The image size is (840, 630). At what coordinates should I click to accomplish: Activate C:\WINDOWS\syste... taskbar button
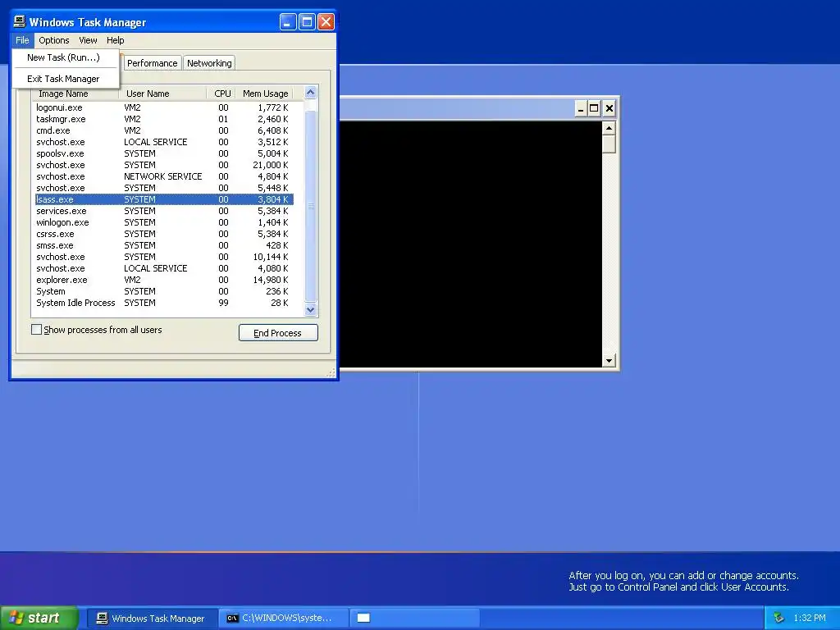coord(284,619)
